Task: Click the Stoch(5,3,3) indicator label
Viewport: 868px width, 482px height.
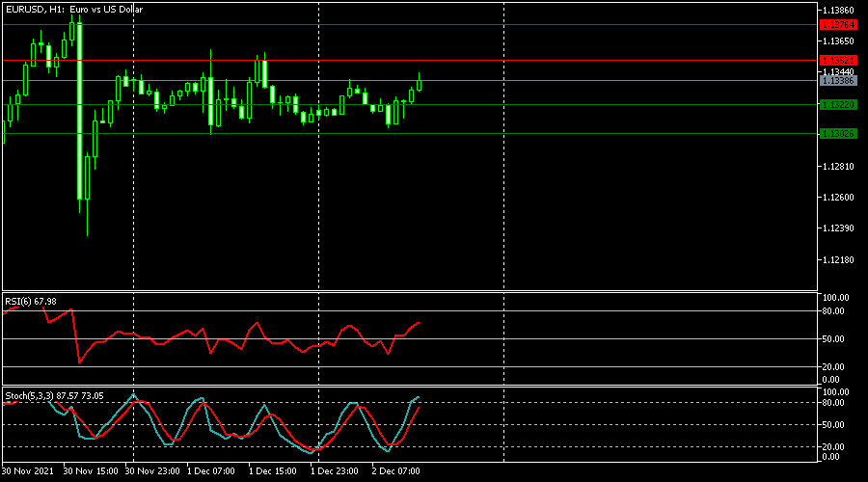Action: (x=54, y=396)
